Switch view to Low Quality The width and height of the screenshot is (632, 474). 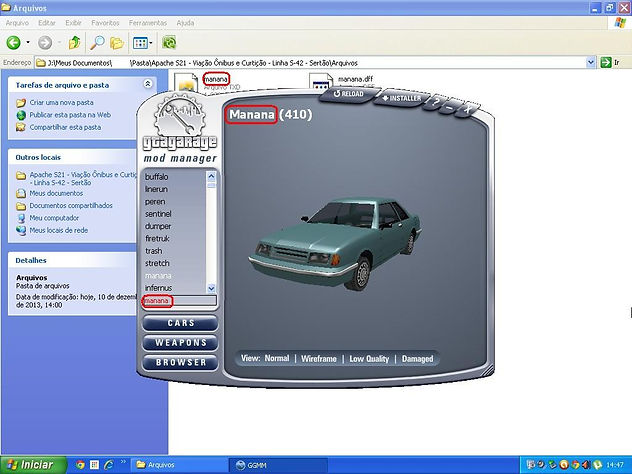tap(369, 358)
